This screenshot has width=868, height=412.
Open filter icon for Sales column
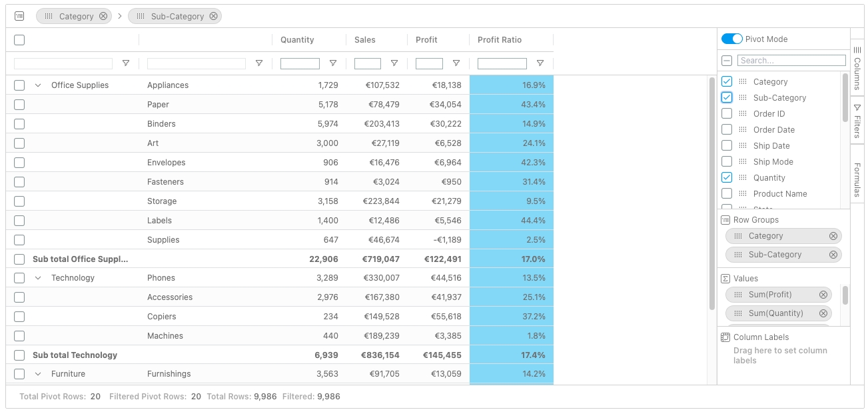394,63
